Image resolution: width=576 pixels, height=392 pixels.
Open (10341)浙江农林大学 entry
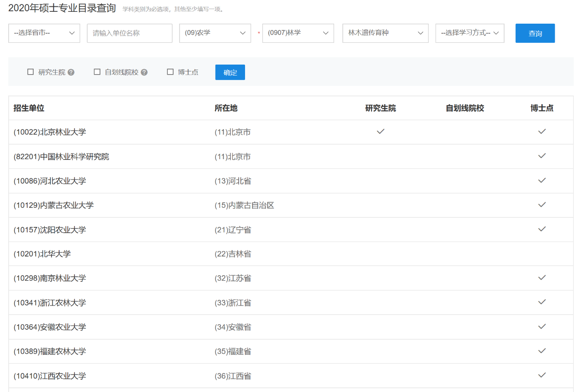click(50, 303)
